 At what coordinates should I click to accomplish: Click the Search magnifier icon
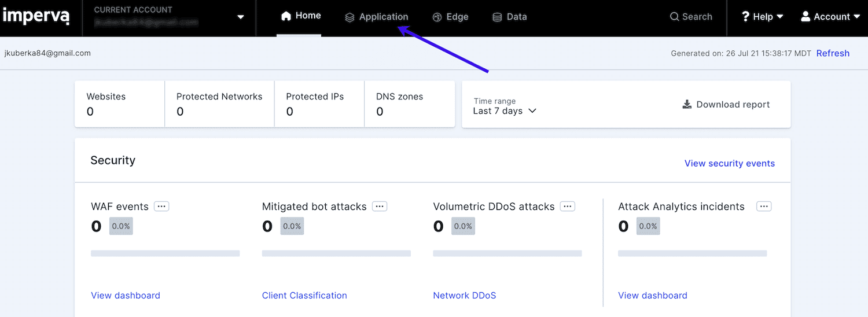click(x=674, y=17)
